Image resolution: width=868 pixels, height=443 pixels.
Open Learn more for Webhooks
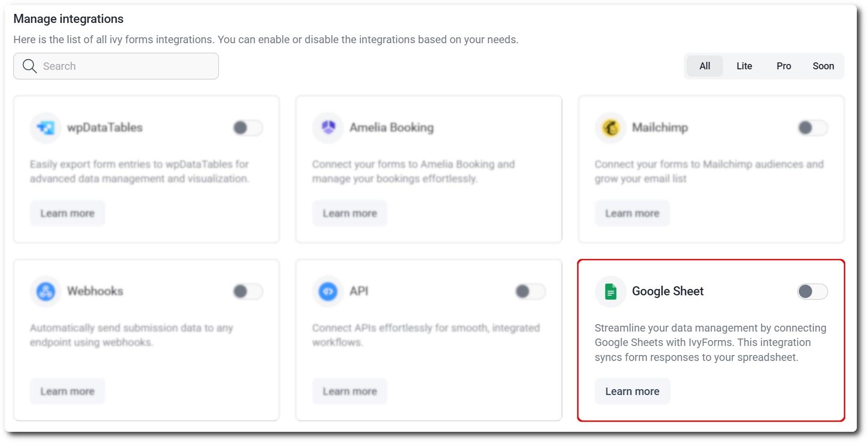(68, 391)
